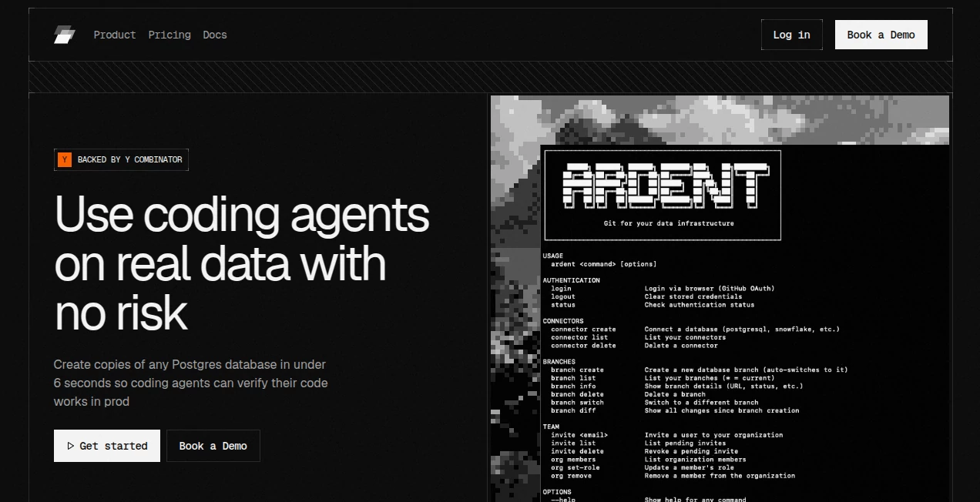Click the "logout" command row
The height and width of the screenshot is (502, 980).
pyautogui.click(x=563, y=296)
